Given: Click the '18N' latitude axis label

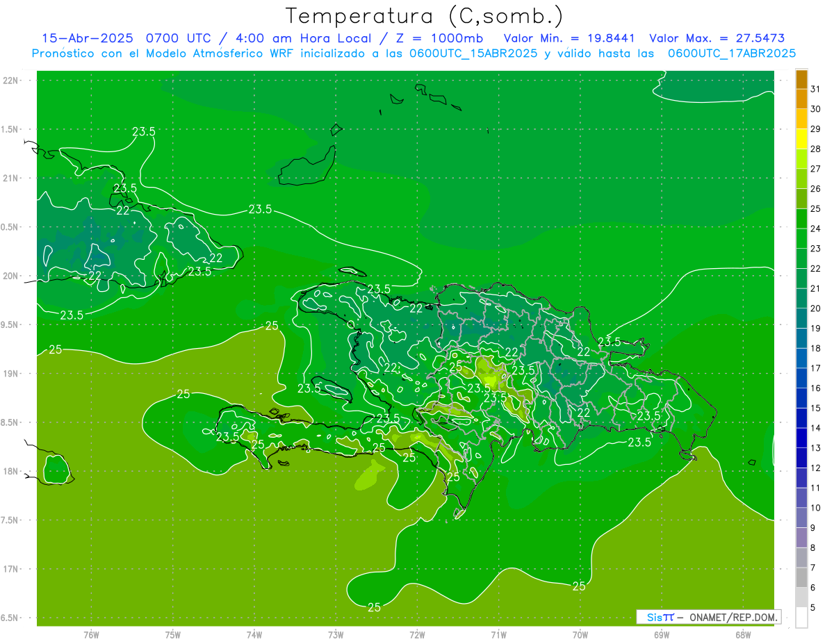Looking at the screenshot, I should coord(10,472).
